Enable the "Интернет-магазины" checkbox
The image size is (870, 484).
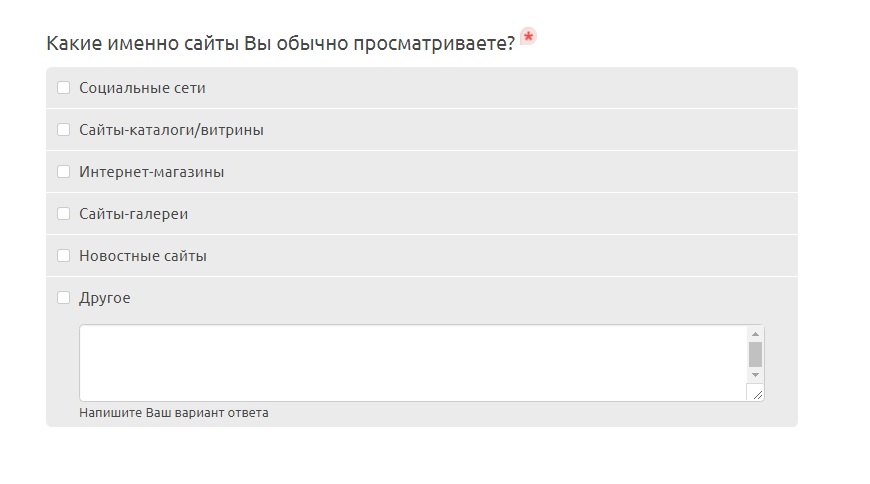click(x=64, y=172)
